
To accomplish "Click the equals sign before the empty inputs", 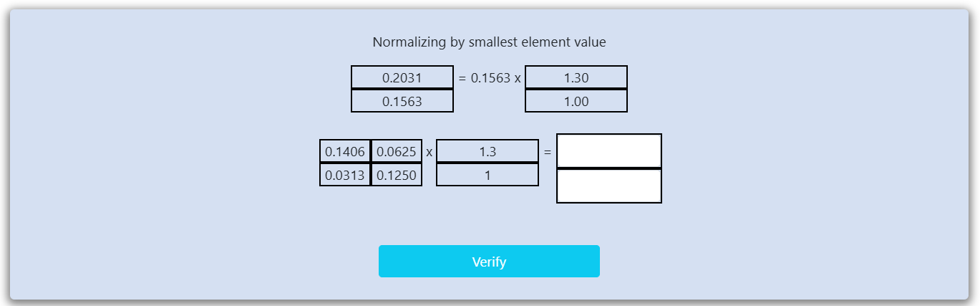I will [548, 152].
